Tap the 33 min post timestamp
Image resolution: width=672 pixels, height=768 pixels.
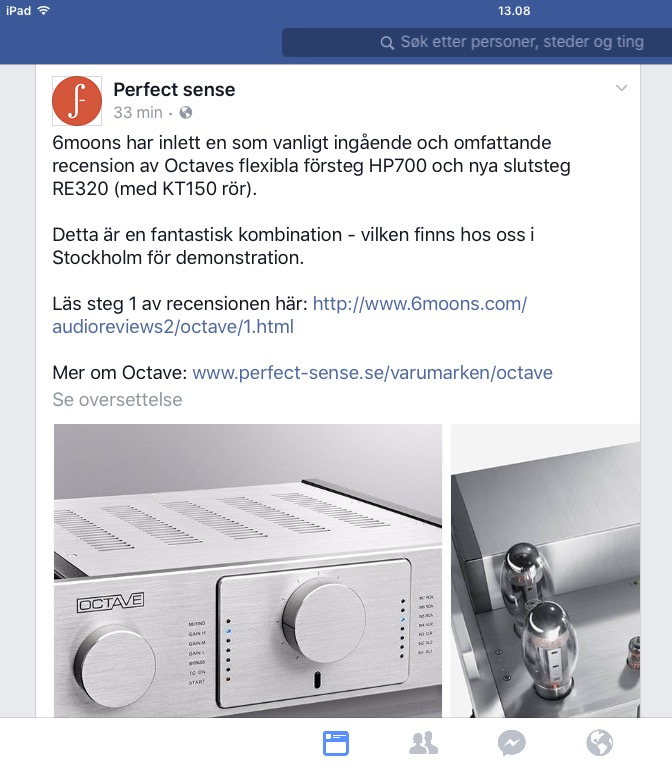pyautogui.click(x=138, y=113)
